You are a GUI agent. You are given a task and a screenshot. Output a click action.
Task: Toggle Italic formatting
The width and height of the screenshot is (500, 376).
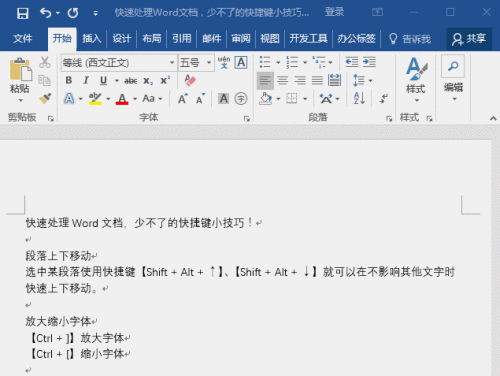pos(86,80)
